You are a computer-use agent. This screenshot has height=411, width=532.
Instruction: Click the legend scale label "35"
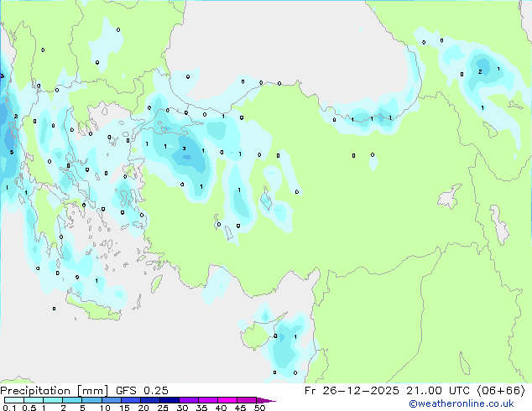[201, 408]
